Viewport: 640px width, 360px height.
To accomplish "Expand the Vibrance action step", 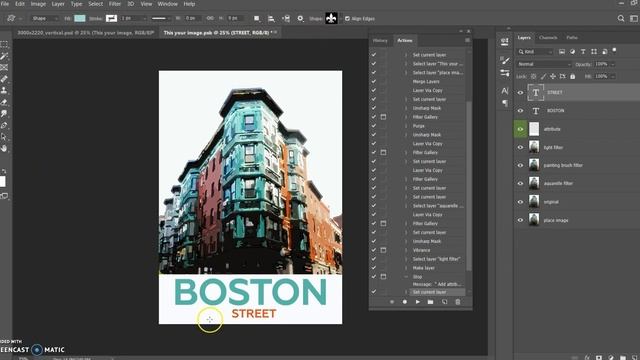I will coord(406,250).
